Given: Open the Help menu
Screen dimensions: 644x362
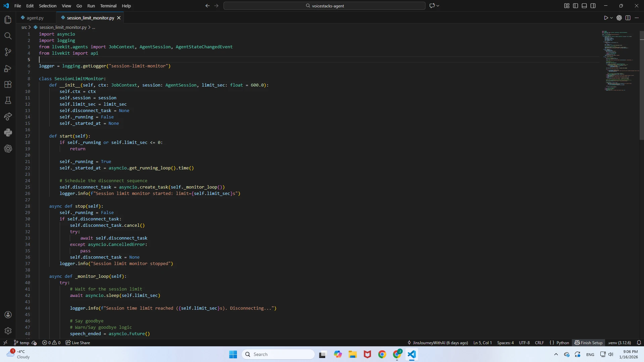Looking at the screenshot, I should [x=126, y=6].
